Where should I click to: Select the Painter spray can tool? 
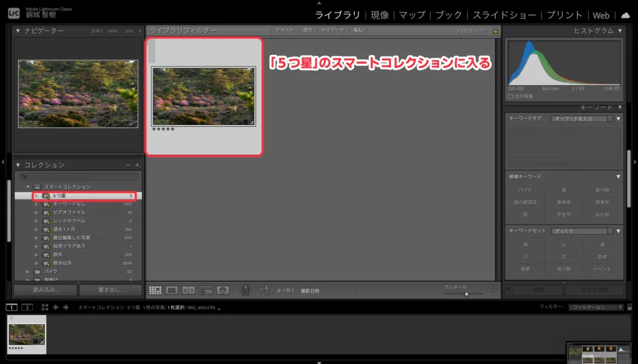tap(245, 291)
